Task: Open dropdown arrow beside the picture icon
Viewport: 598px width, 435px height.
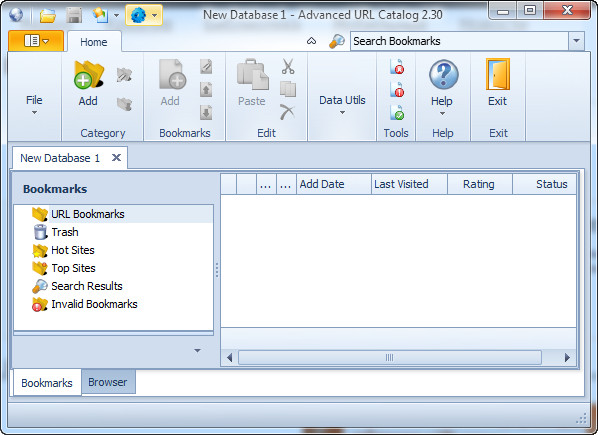Action: tap(116, 16)
